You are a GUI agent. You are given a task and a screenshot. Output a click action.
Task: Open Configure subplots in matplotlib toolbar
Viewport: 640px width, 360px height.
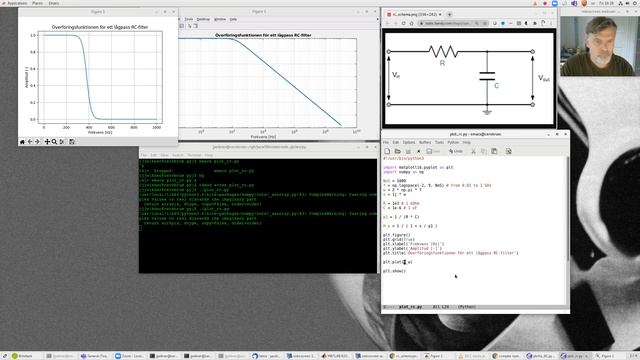point(62,142)
